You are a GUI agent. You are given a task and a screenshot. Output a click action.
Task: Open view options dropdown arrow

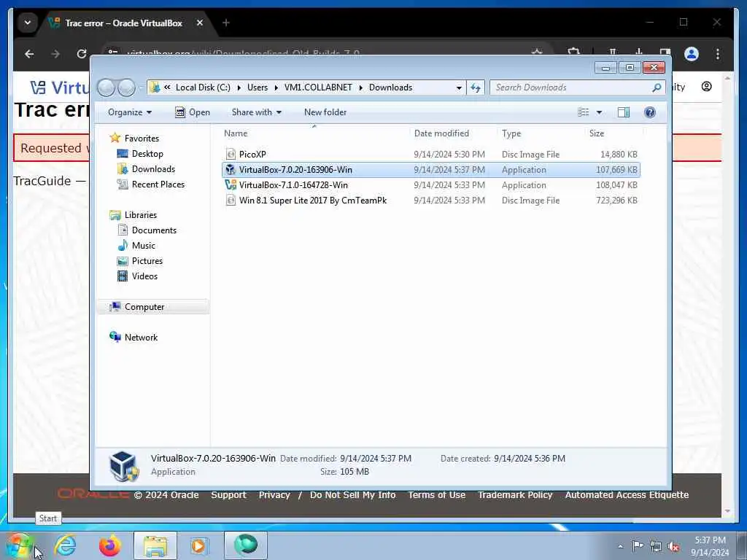pyautogui.click(x=599, y=112)
